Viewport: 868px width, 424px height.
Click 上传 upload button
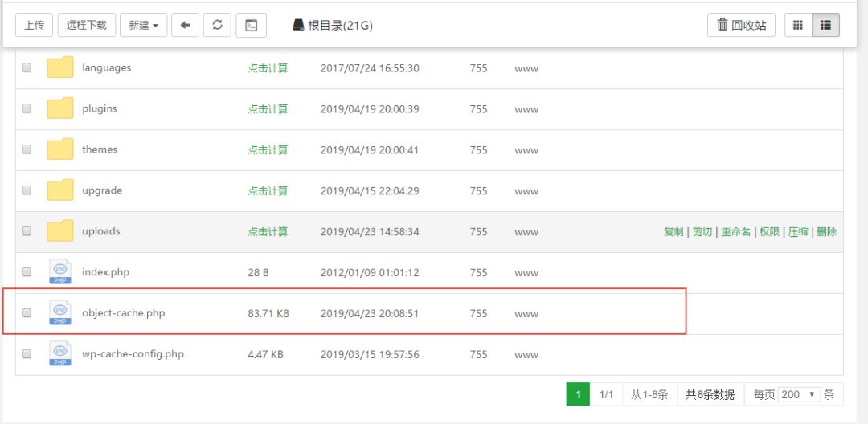[34, 25]
